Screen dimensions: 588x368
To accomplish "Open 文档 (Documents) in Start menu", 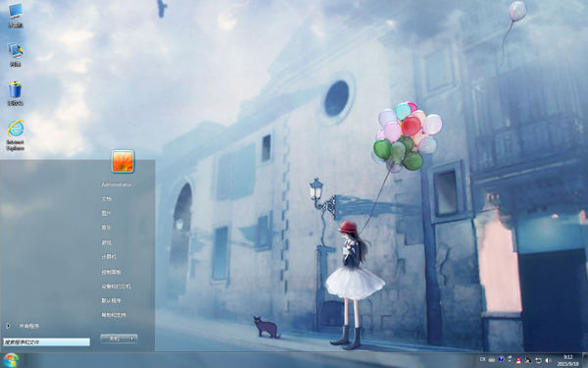I will click(x=106, y=198).
